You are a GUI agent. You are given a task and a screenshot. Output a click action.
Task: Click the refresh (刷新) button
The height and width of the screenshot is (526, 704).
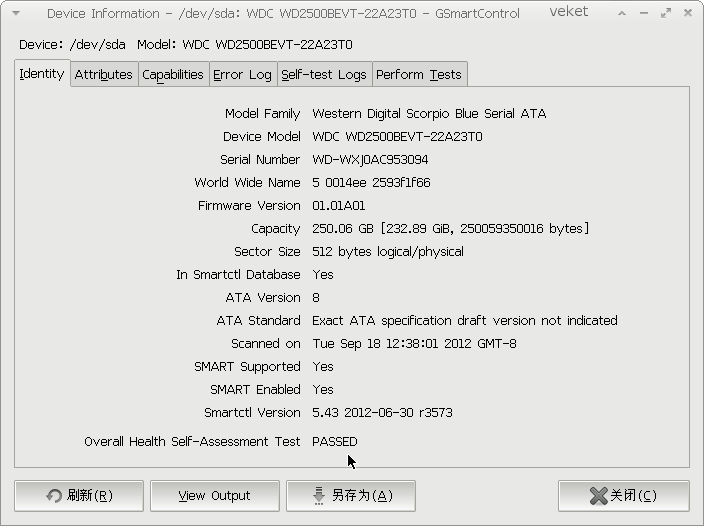(x=79, y=495)
